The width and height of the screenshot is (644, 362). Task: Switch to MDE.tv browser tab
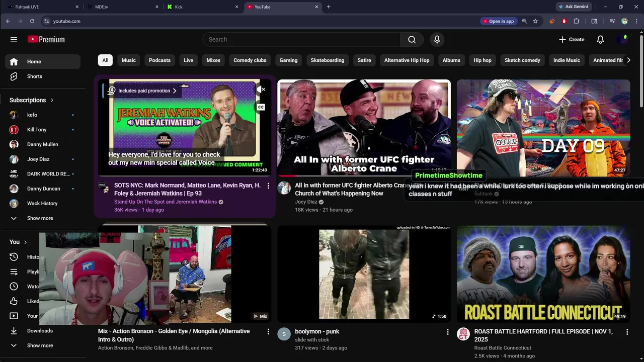click(123, 7)
